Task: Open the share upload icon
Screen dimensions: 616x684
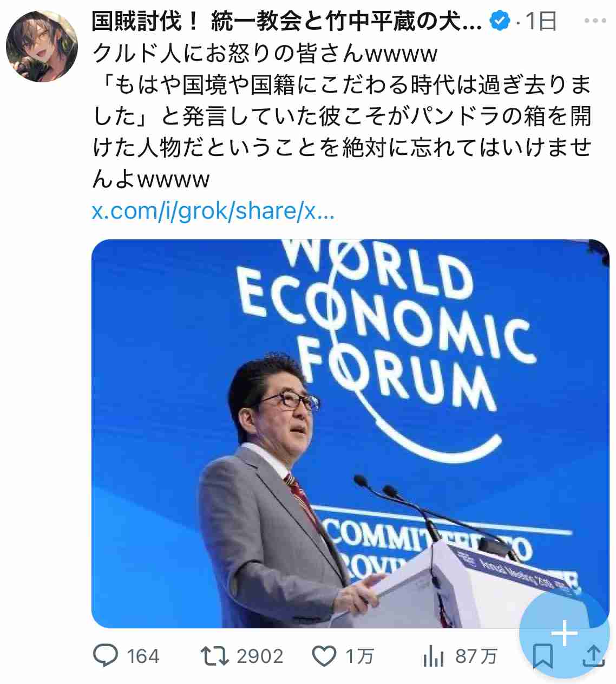Action: [x=593, y=655]
